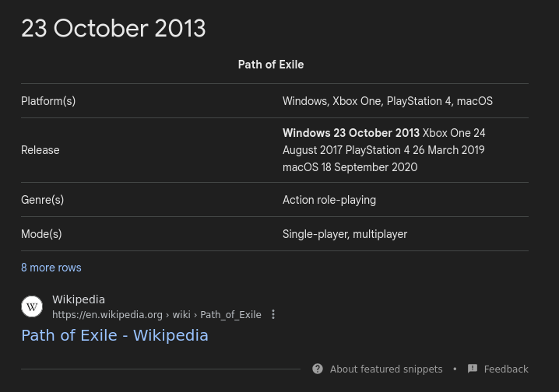Click the Genre(s) row label
The height and width of the screenshot is (392, 559).
point(43,200)
